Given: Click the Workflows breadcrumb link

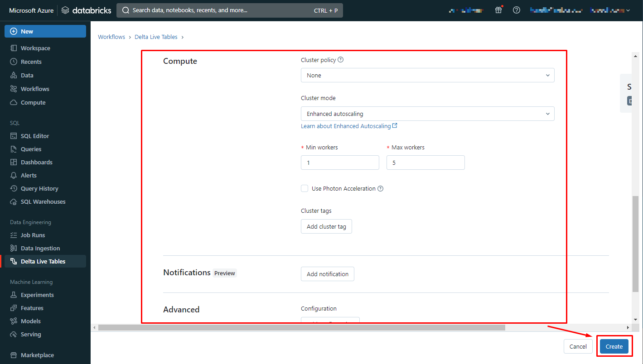Looking at the screenshot, I should click(111, 37).
